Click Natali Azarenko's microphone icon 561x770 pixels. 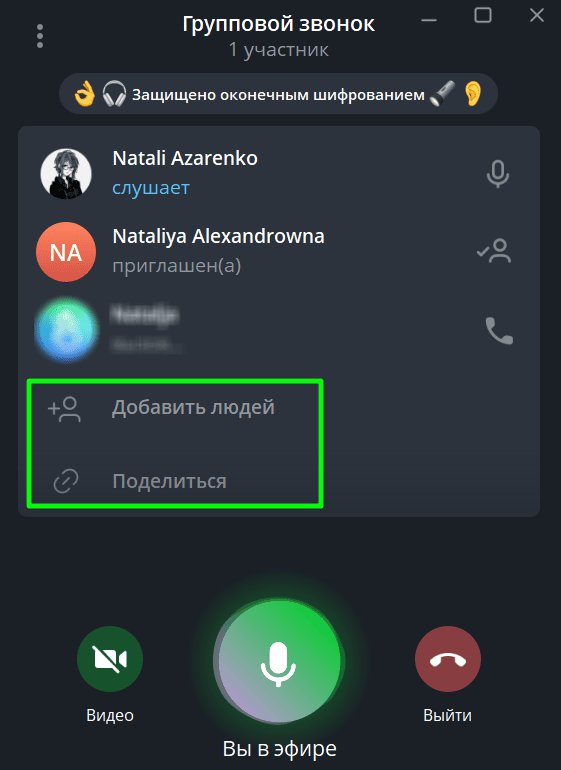coord(498,174)
